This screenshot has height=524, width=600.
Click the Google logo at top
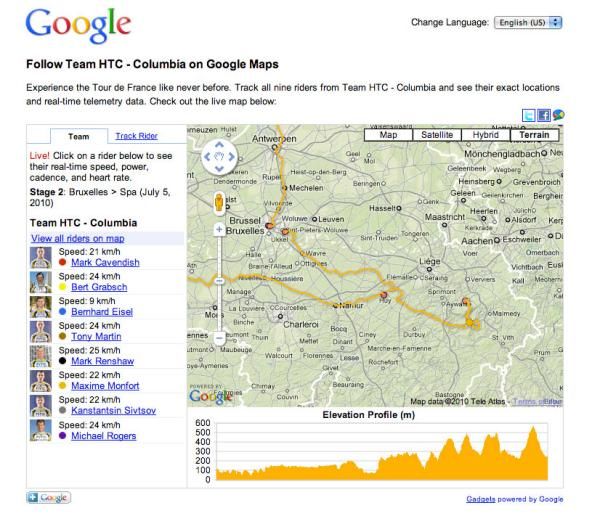click(x=78, y=25)
